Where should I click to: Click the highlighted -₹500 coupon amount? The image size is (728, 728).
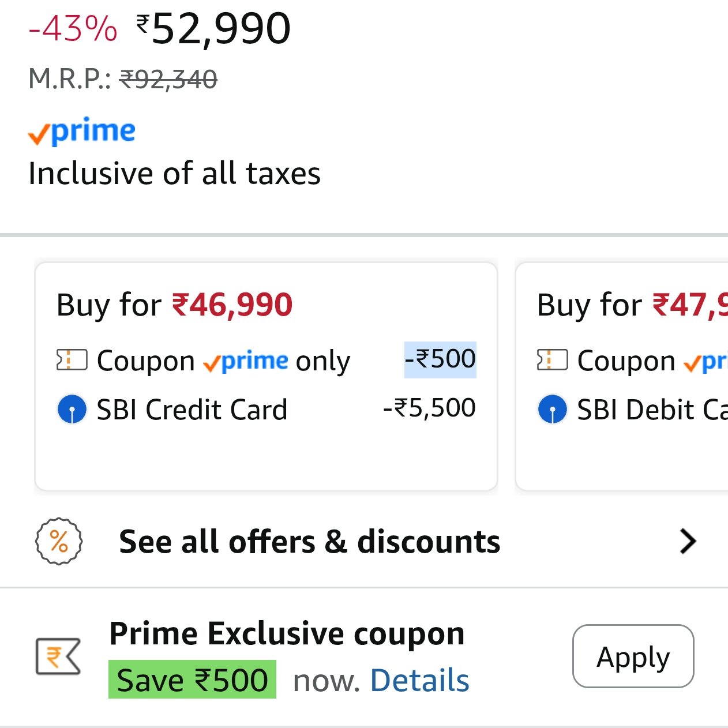pyautogui.click(x=440, y=359)
